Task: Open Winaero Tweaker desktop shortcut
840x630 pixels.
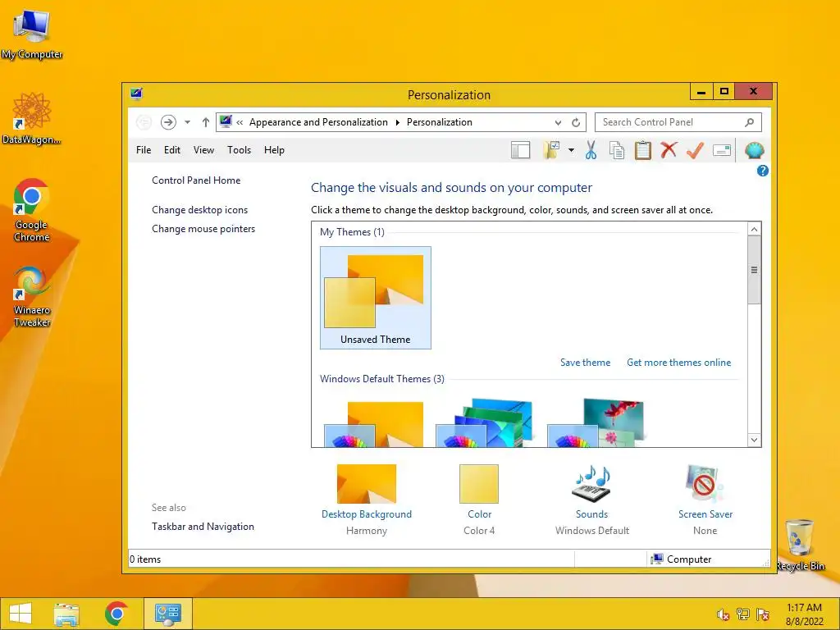Action: (x=32, y=296)
